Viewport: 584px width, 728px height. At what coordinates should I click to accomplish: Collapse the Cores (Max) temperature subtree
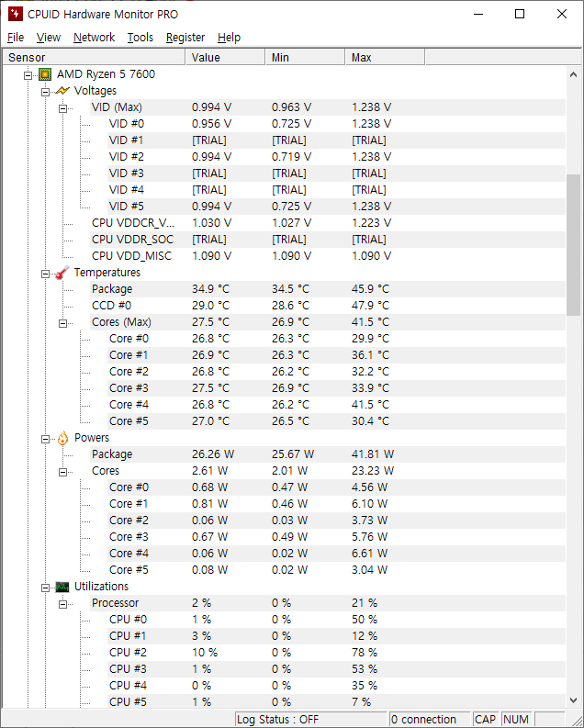(63, 322)
